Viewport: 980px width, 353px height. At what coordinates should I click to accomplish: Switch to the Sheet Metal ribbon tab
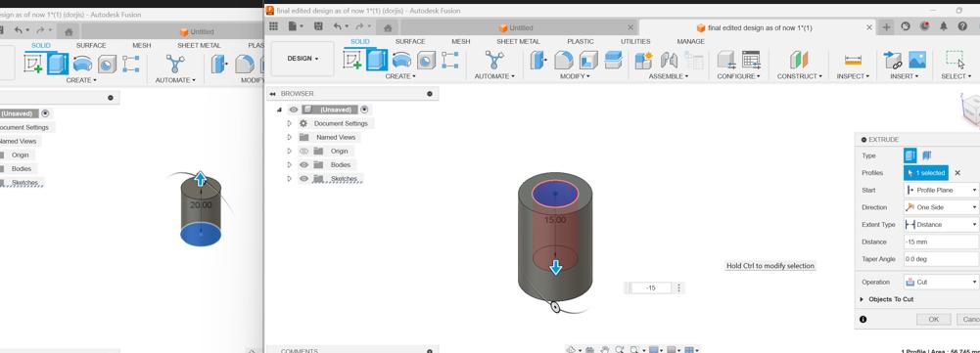(518, 41)
